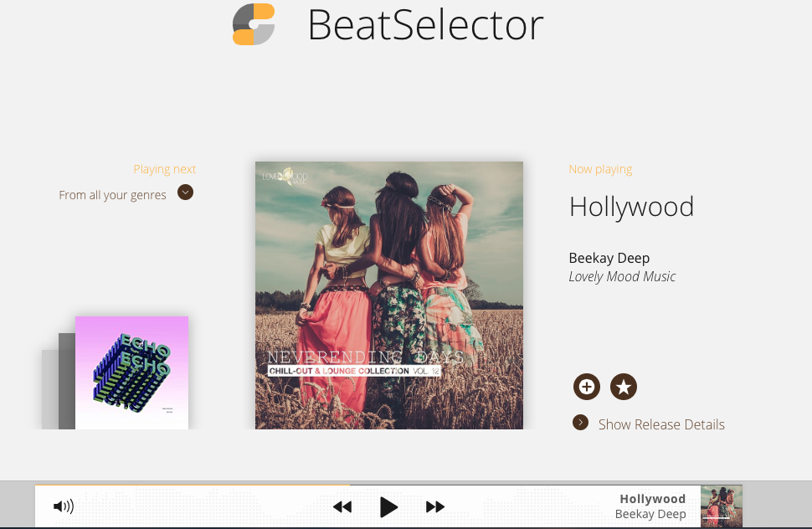
Task: Click the BeatSelector logo icon
Action: point(254,24)
